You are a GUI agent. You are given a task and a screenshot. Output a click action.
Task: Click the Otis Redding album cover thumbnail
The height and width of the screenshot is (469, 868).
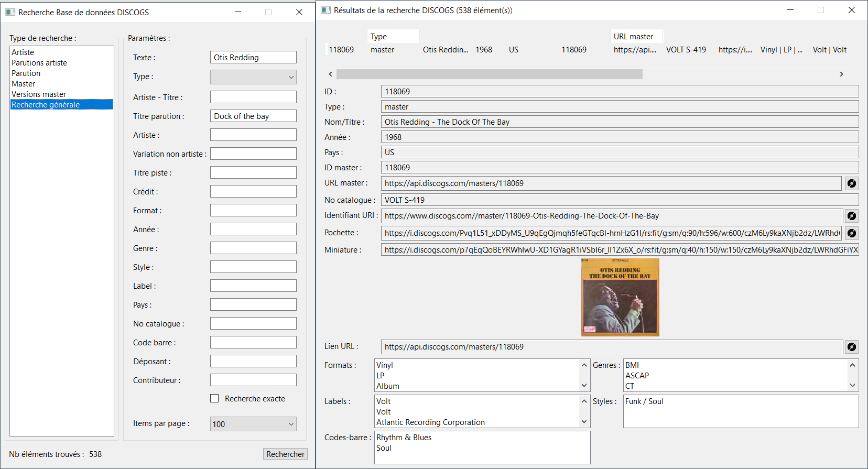coord(620,297)
